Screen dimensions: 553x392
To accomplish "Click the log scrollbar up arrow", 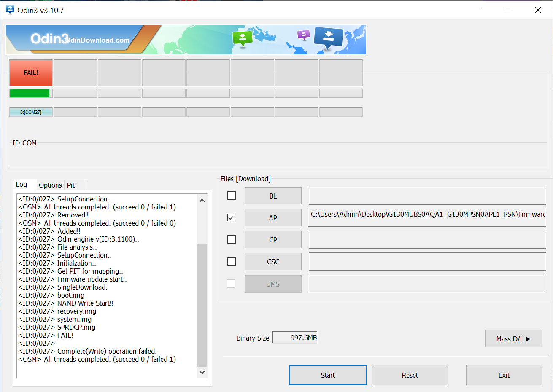I will click(x=202, y=200).
